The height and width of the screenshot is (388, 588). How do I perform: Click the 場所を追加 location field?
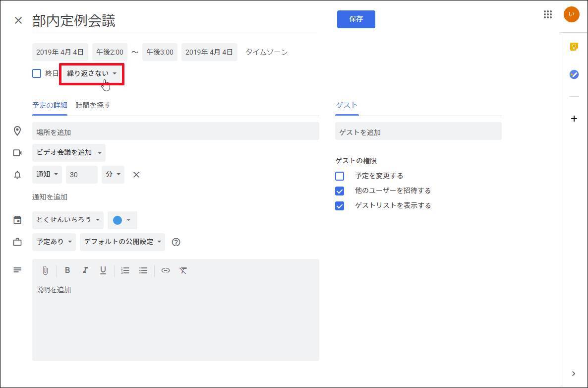[x=176, y=131]
